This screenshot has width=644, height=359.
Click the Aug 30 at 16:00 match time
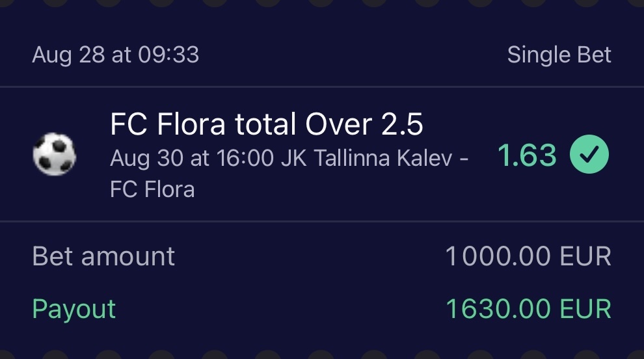tap(192, 158)
